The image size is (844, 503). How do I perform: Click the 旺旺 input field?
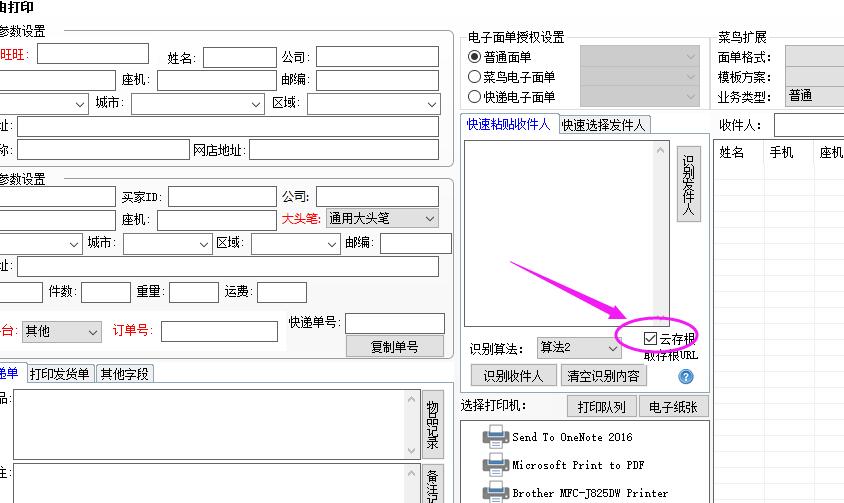point(93,54)
